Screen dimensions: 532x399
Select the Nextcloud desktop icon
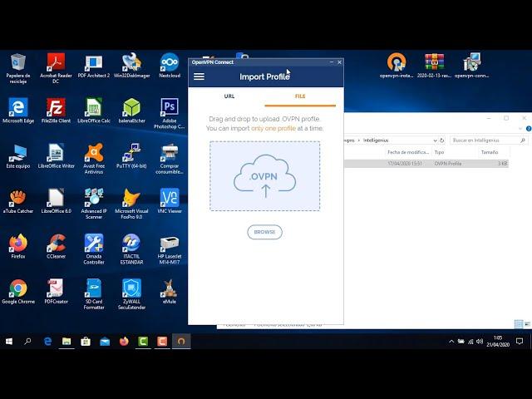(170, 66)
